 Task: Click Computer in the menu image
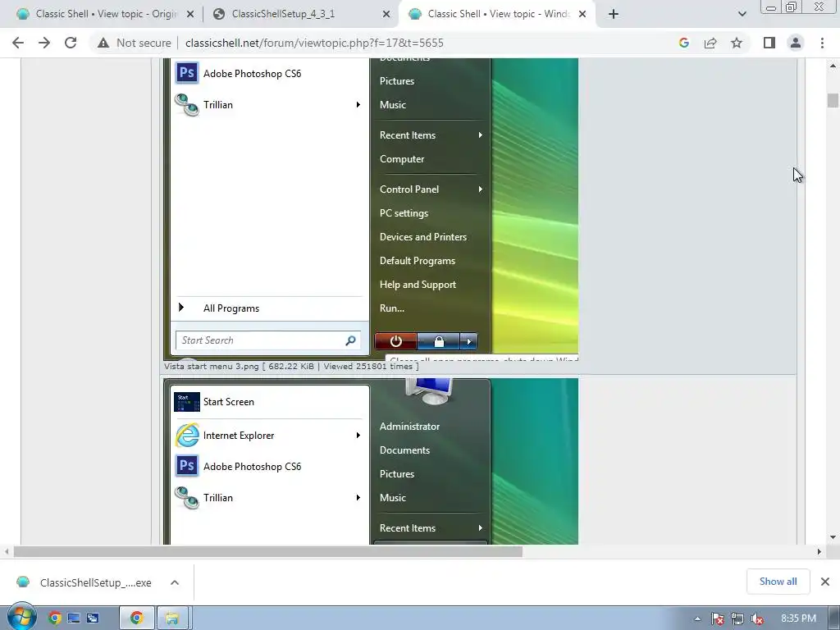pos(402,159)
